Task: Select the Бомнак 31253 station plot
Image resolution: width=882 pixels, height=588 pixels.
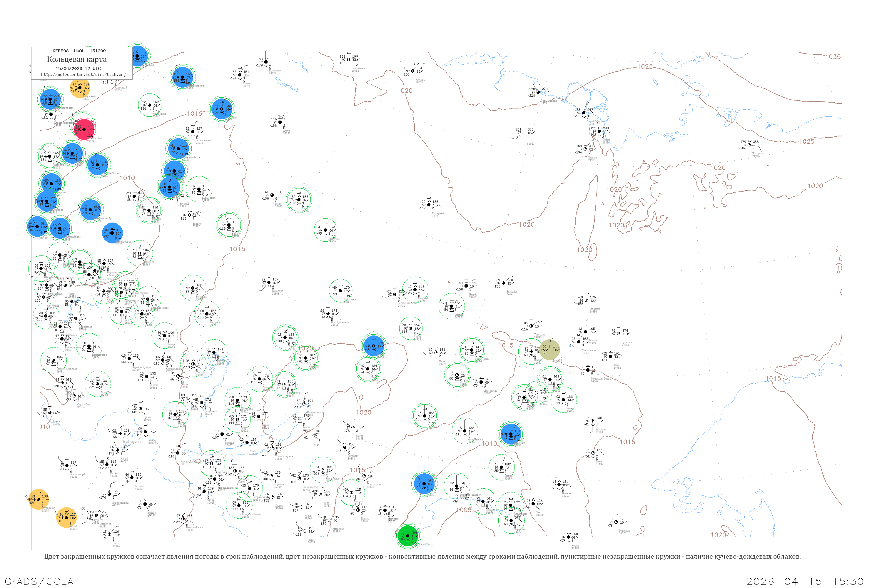Action: coord(559,485)
